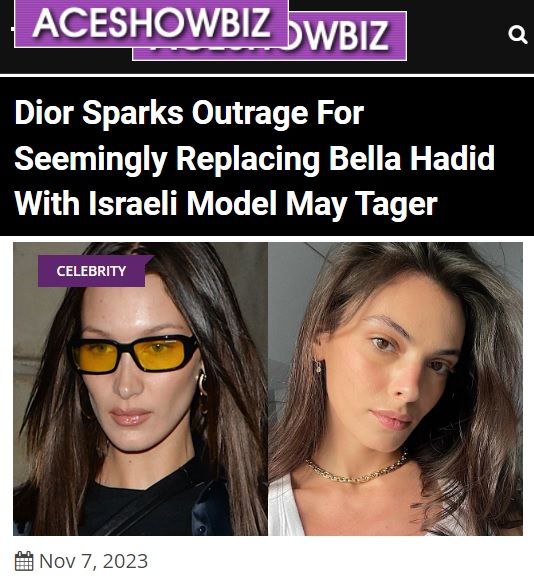
Task: Click the front ACESHOWBIZ logo
Action: [x=151, y=23]
